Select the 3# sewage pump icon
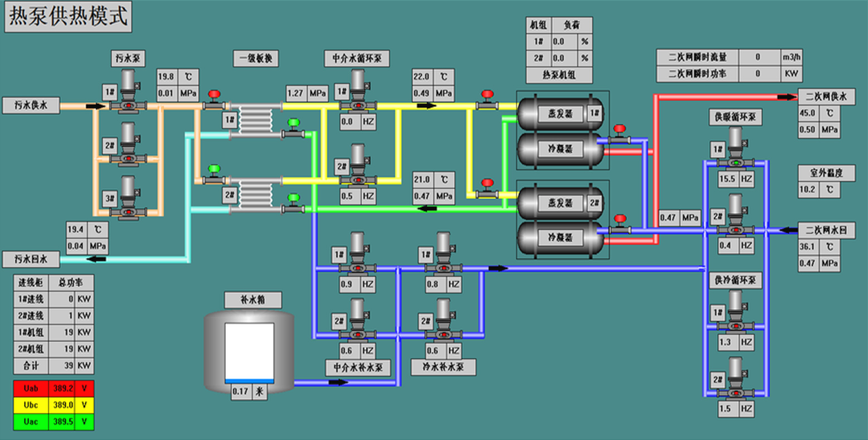The image size is (868, 440). (x=128, y=199)
